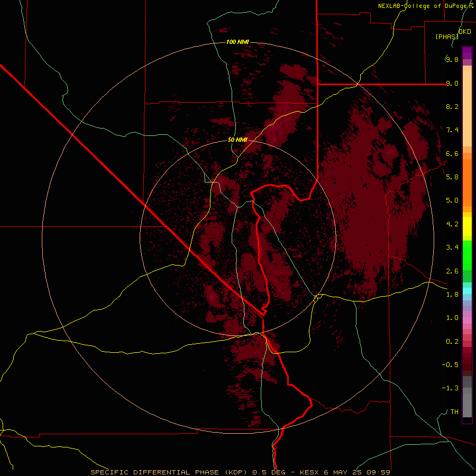Click the 50 NMI range ring label
Screen dimensions: 476x476
coord(237,140)
